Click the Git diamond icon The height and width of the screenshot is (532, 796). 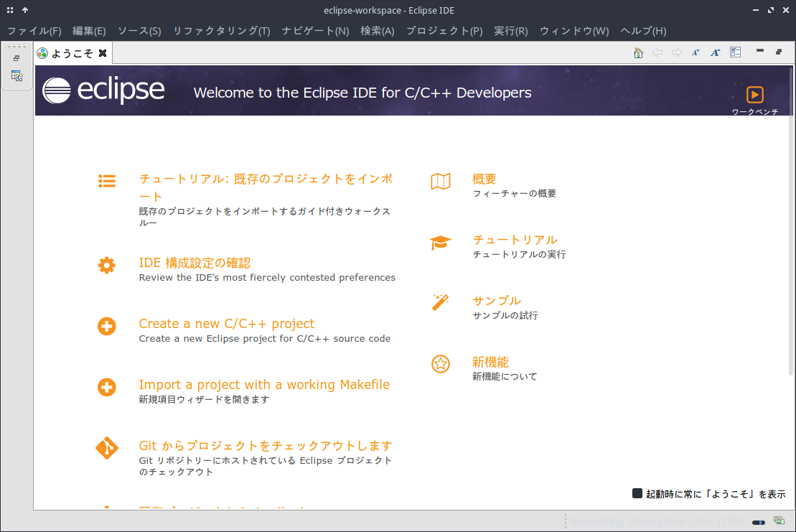click(x=107, y=448)
